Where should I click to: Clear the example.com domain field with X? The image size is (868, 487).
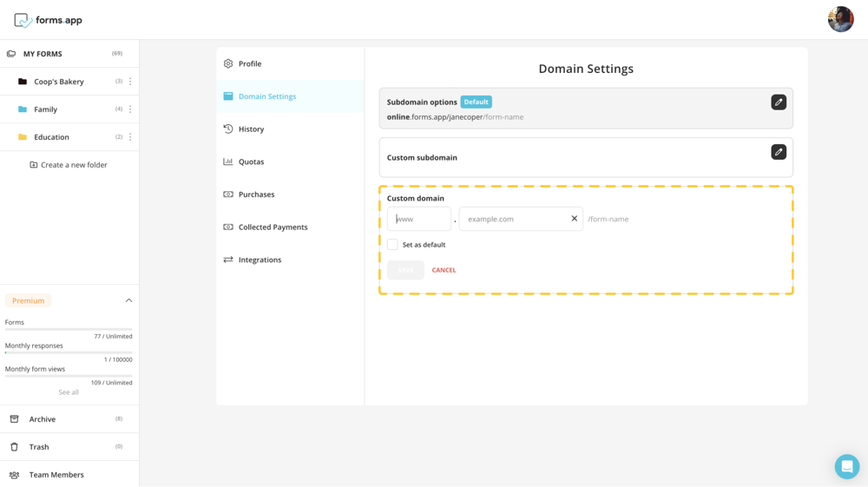tap(574, 219)
